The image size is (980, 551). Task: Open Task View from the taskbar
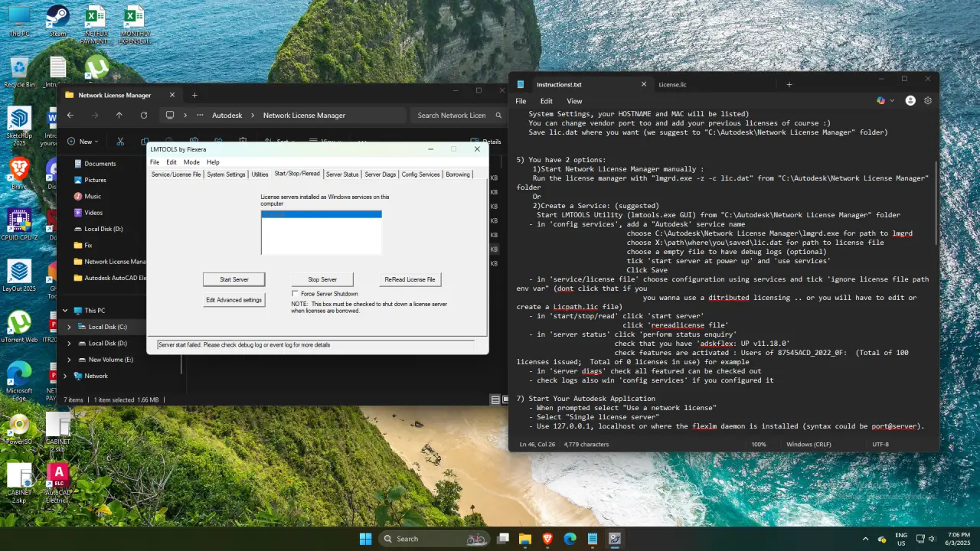[503, 539]
